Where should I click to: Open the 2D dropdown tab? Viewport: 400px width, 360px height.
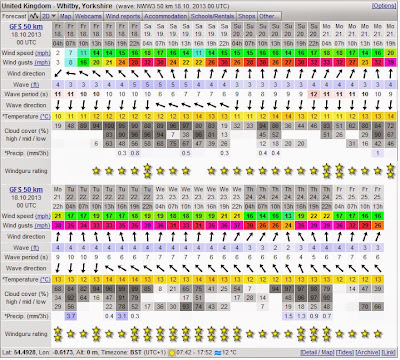point(49,16)
